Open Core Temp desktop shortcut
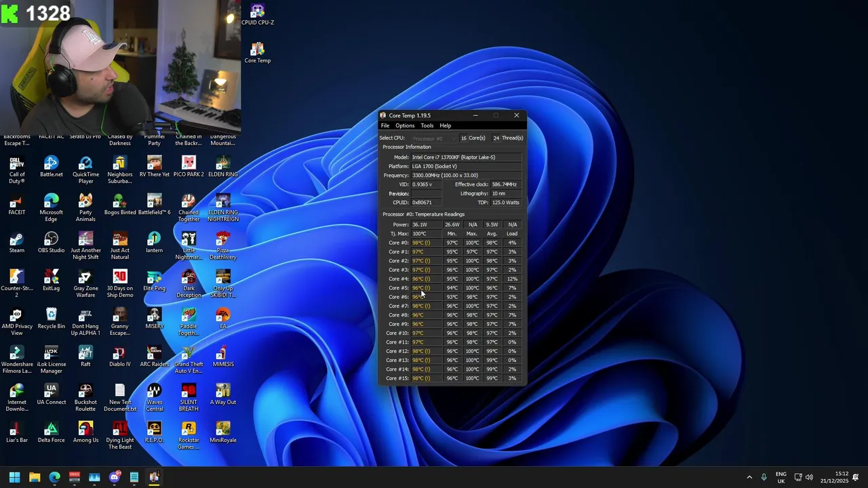The width and height of the screenshot is (868, 488). click(x=257, y=53)
